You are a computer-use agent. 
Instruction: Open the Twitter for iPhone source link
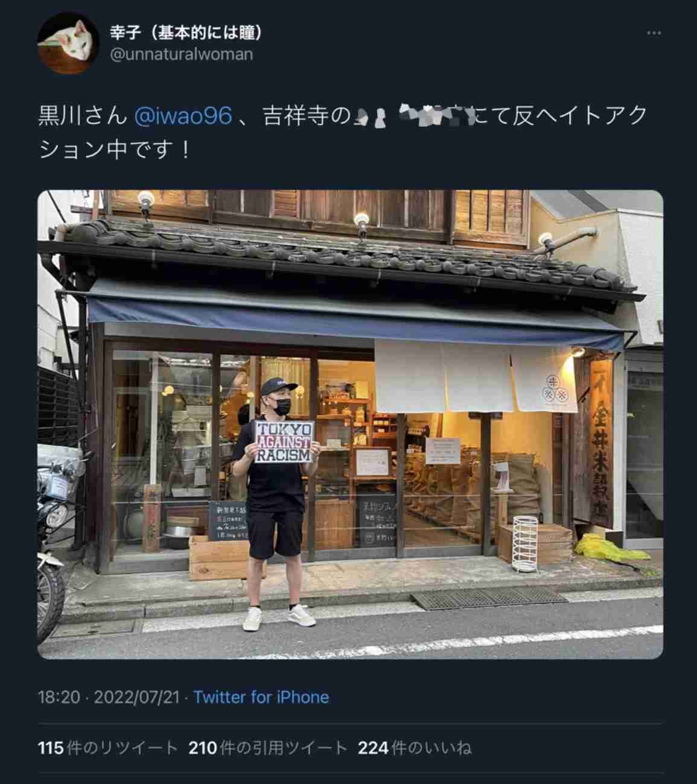(261, 697)
